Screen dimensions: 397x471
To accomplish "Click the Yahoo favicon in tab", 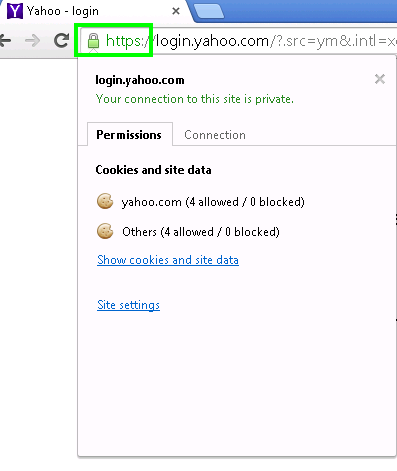I will coord(15,11).
